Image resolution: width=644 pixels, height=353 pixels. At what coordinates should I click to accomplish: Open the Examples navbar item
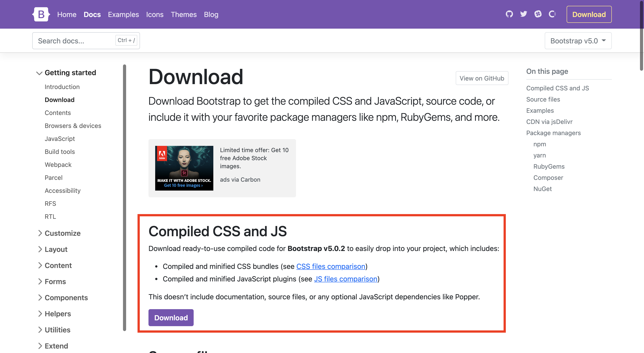tap(123, 15)
